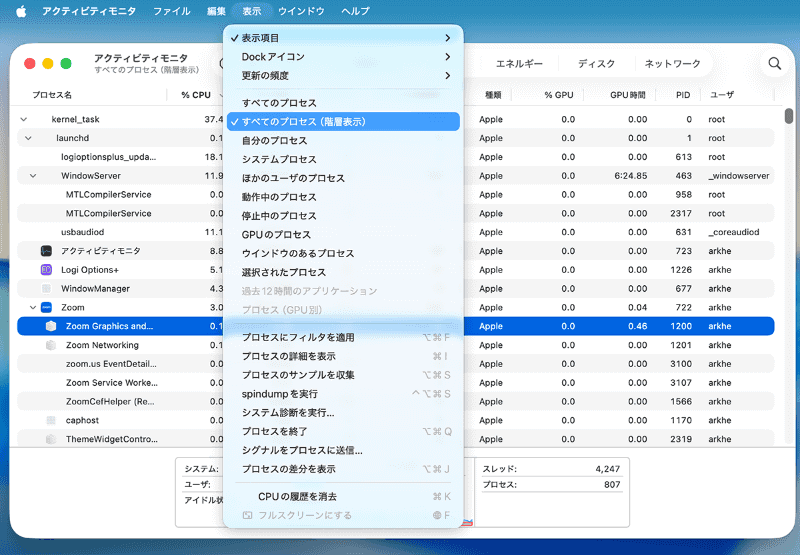Open the ヘルプ menu
This screenshot has width=800, height=555.
point(355,11)
